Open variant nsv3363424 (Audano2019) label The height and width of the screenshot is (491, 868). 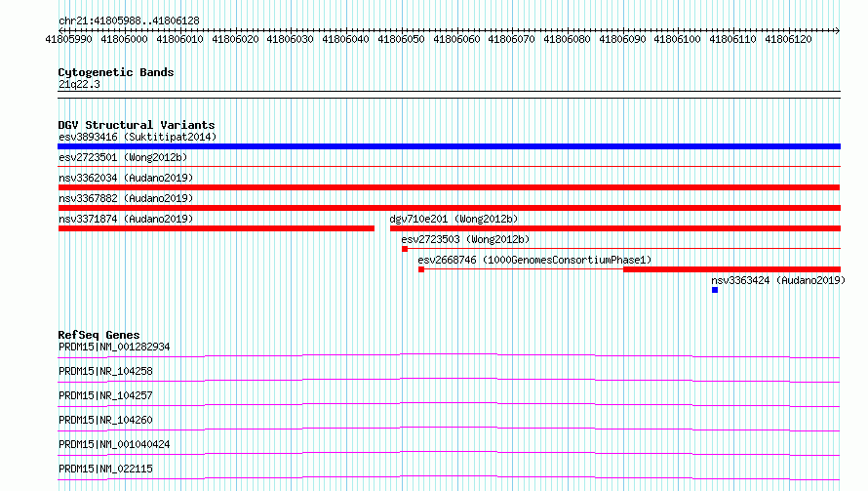click(x=778, y=280)
